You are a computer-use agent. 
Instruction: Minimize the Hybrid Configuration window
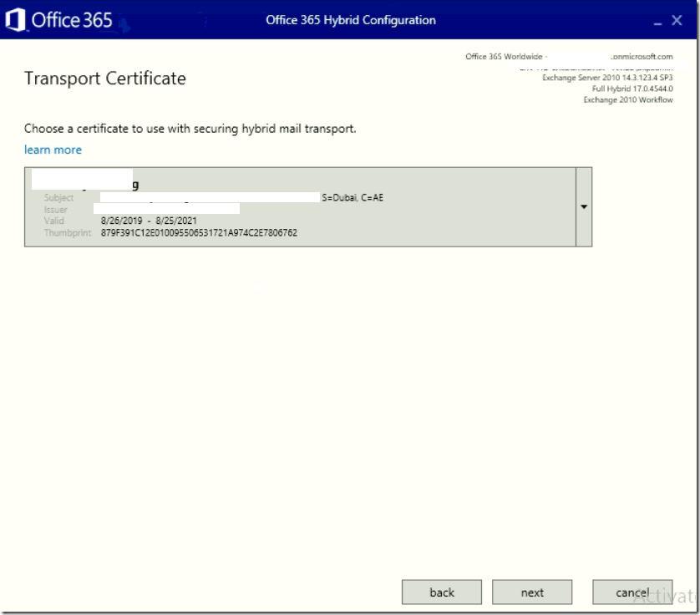(657, 22)
